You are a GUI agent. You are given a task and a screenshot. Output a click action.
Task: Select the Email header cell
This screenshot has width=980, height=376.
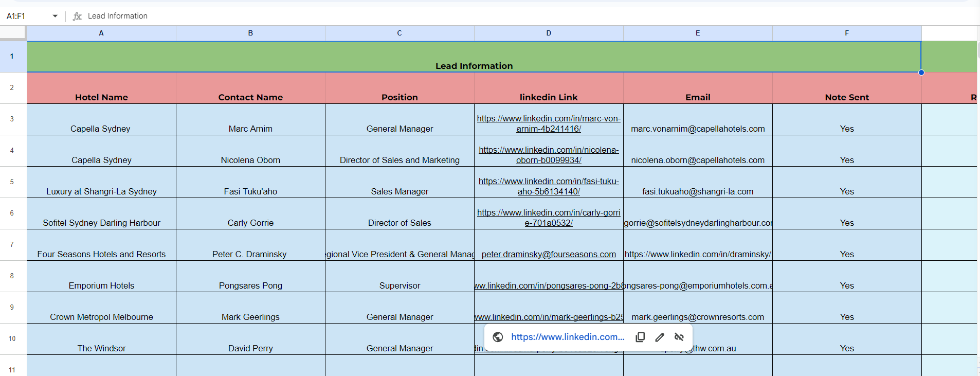[698, 88]
